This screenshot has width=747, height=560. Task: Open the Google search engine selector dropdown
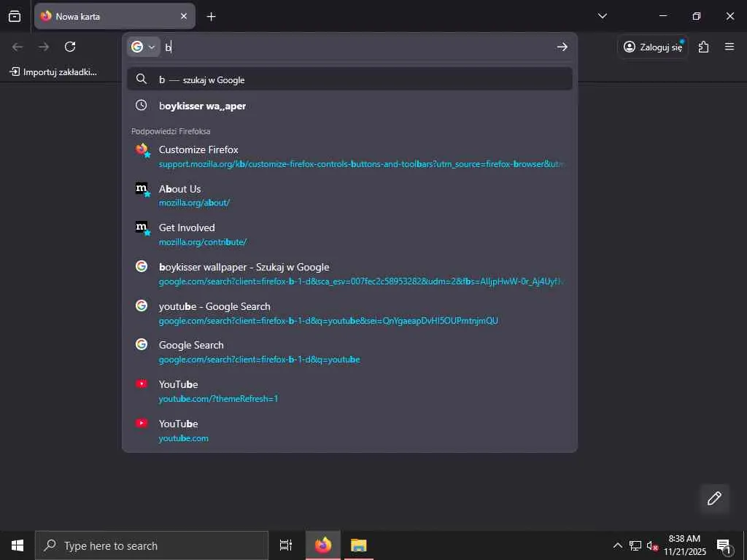pyautogui.click(x=144, y=47)
